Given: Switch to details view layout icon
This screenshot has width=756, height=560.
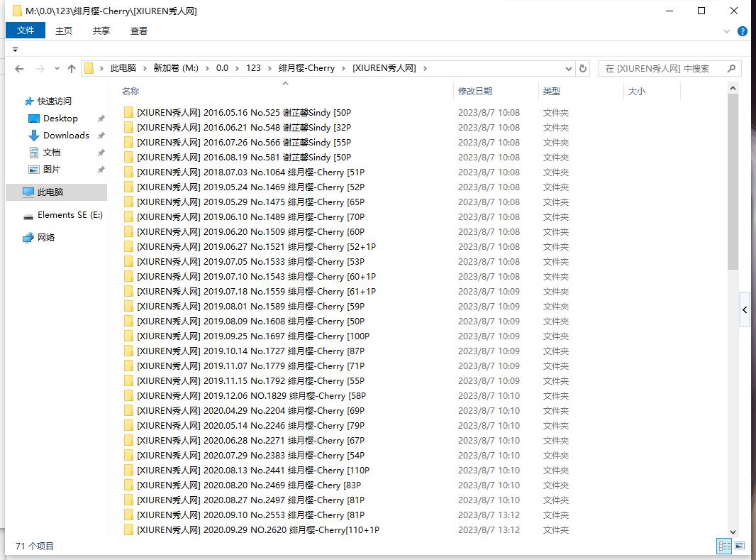Looking at the screenshot, I should point(724,546).
